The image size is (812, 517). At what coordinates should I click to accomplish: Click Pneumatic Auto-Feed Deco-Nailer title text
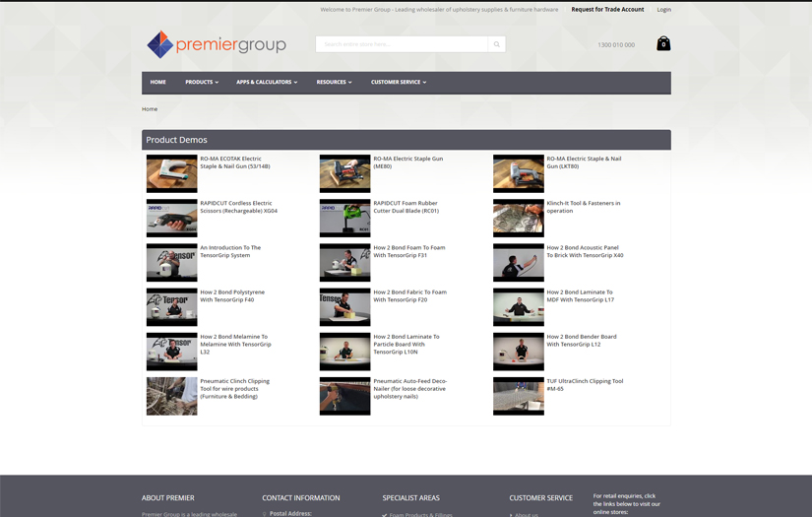pos(410,389)
